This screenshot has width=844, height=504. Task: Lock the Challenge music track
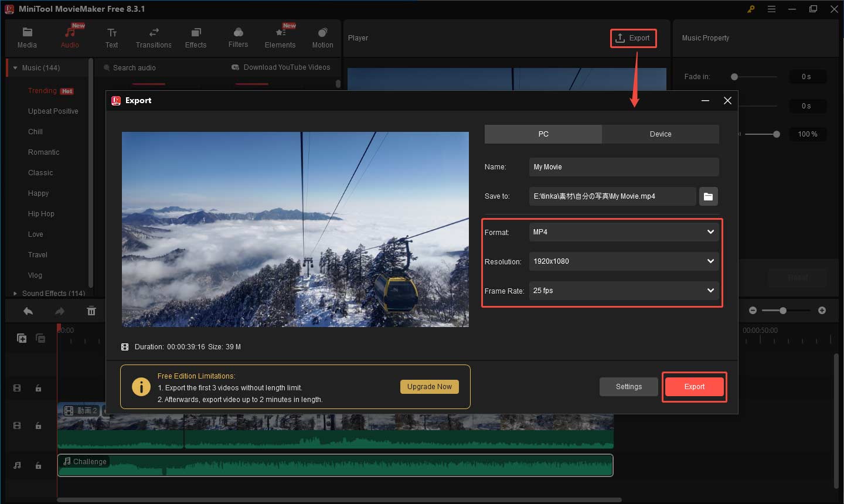click(39, 465)
